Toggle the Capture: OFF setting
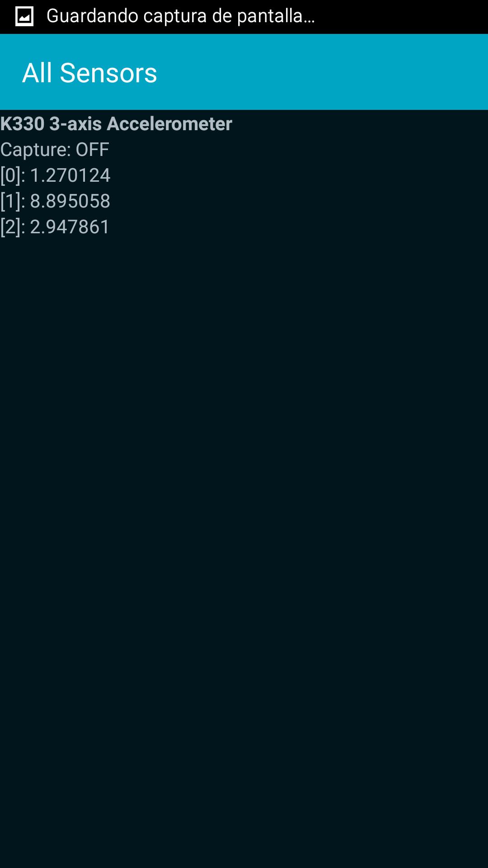Screen dimensions: 488x868 click(x=55, y=150)
